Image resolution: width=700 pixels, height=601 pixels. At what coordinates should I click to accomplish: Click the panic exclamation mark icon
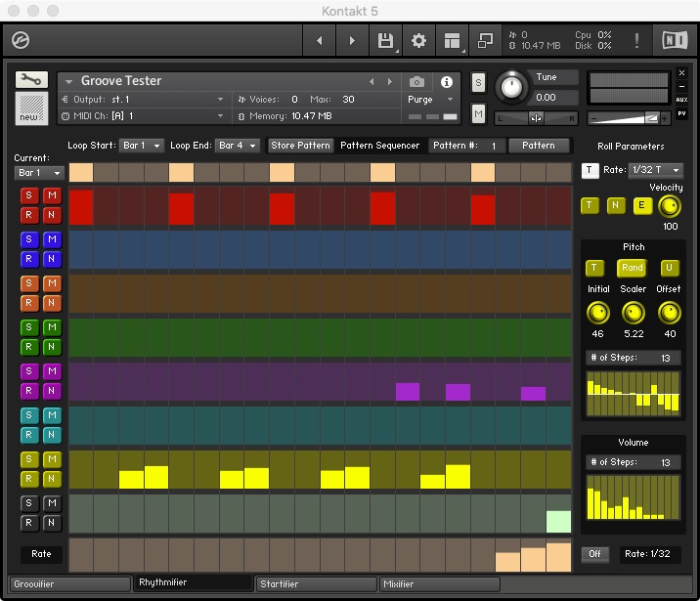(636, 41)
